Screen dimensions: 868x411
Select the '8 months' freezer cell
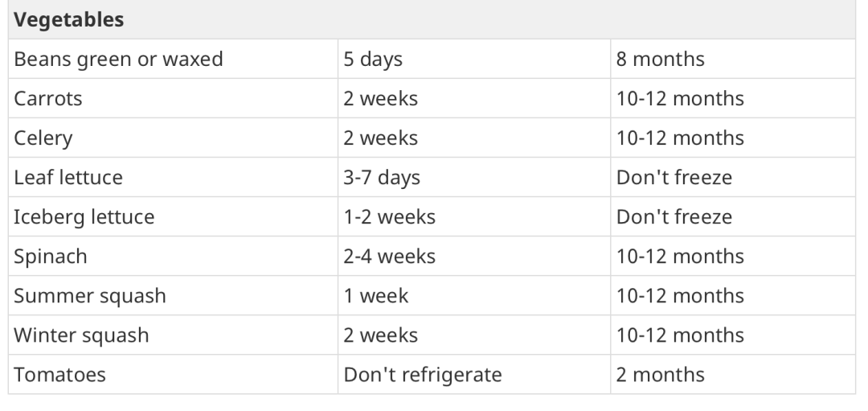[660, 60]
